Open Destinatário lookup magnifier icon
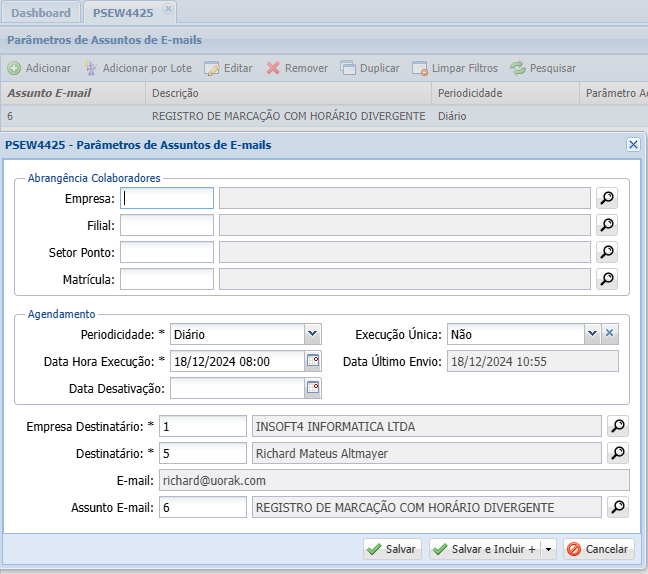The height and width of the screenshot is (574, 648). tap(618, 453)
